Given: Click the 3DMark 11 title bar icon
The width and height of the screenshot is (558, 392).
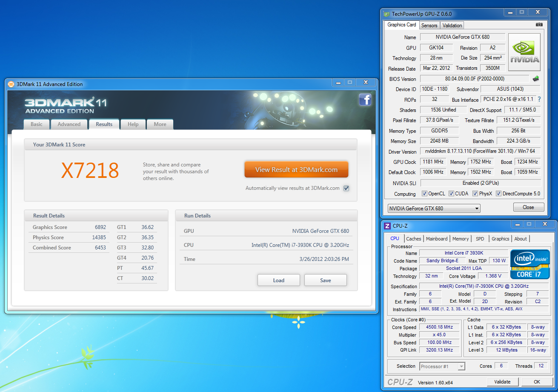Looking at the screenshot, I should pyautogui.click(x=11, y=84).
